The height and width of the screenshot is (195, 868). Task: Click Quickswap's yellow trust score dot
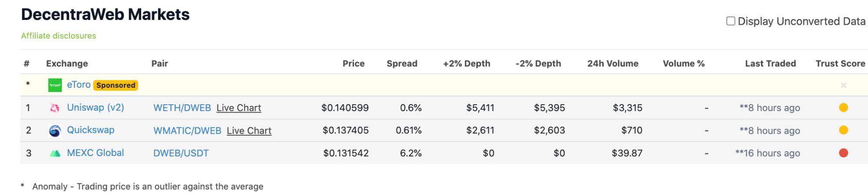(843, 130)
